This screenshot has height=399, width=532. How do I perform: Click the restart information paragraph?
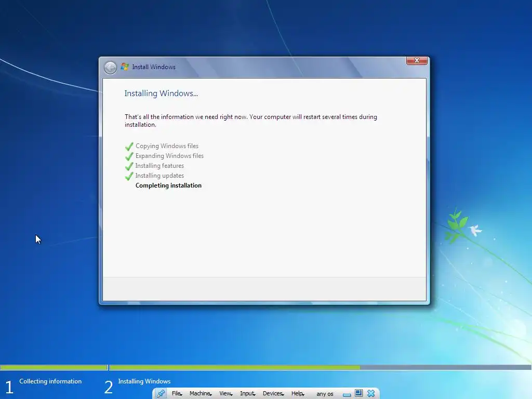tap(251, 121)
